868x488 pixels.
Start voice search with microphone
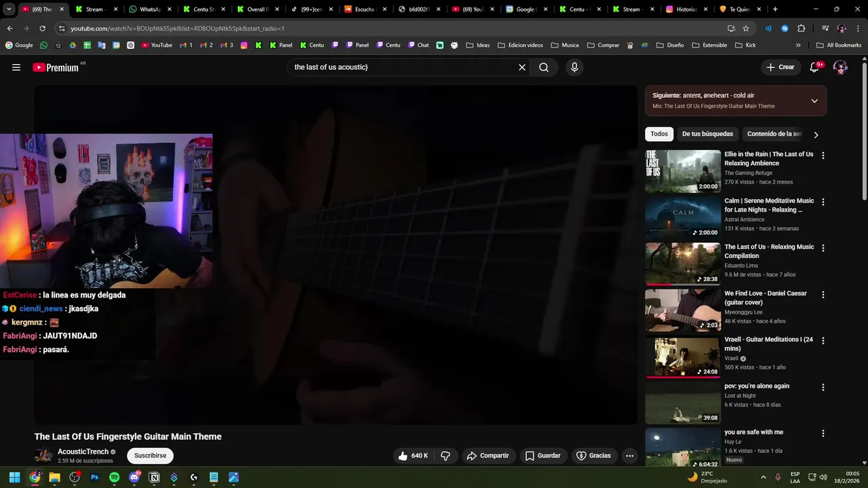coord(574,67)
